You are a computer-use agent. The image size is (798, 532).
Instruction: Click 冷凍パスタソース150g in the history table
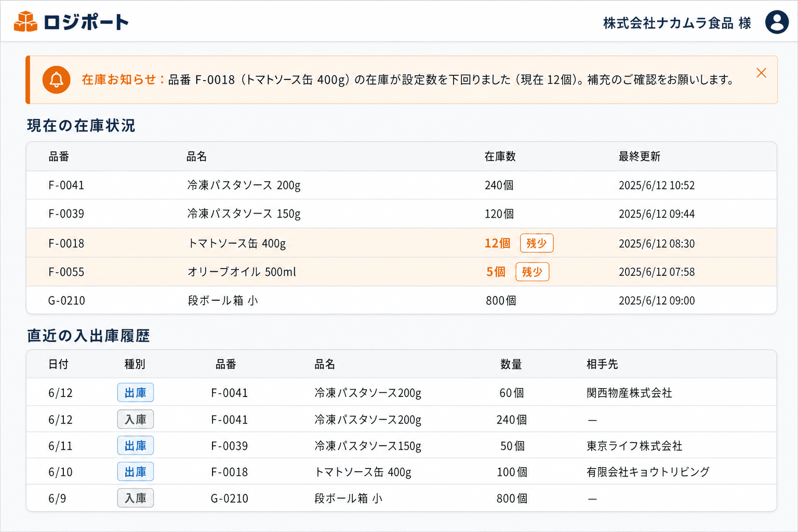coord(368,446)
